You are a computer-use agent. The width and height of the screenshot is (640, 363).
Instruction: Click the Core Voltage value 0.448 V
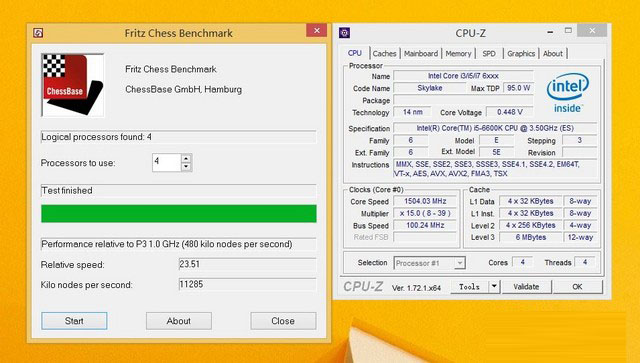[509, 112]
